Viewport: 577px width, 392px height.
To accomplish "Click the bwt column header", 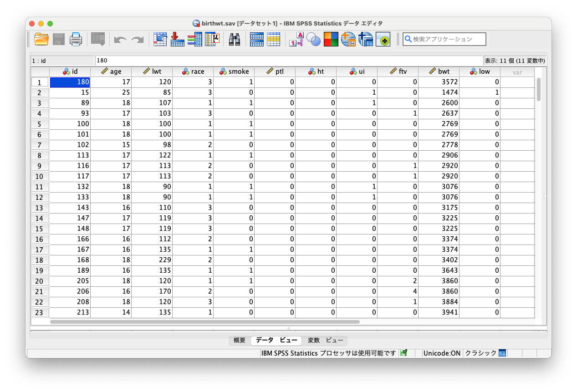I will [439, 72].
